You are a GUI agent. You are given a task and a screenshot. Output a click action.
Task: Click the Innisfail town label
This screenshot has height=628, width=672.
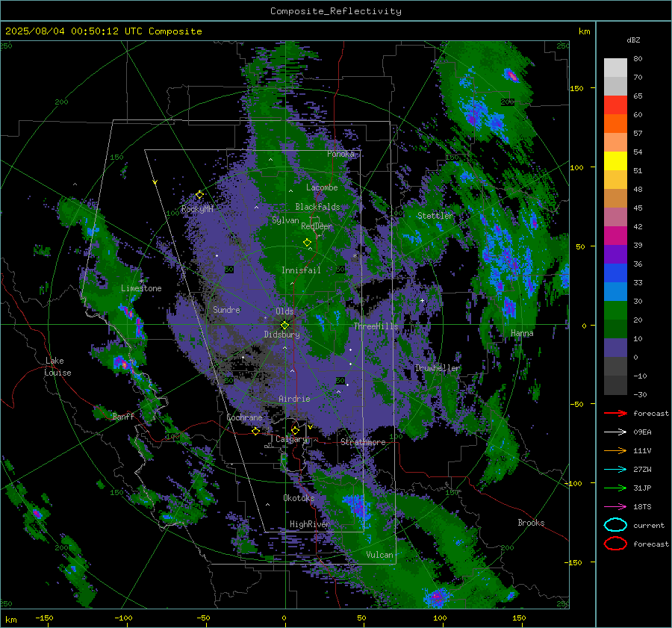coord(301,270)
